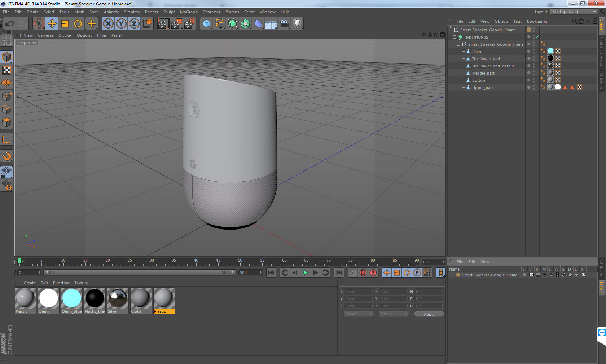606x364 pixels.
Task: Click the Record Active Objects button
Action: (353, 272)
